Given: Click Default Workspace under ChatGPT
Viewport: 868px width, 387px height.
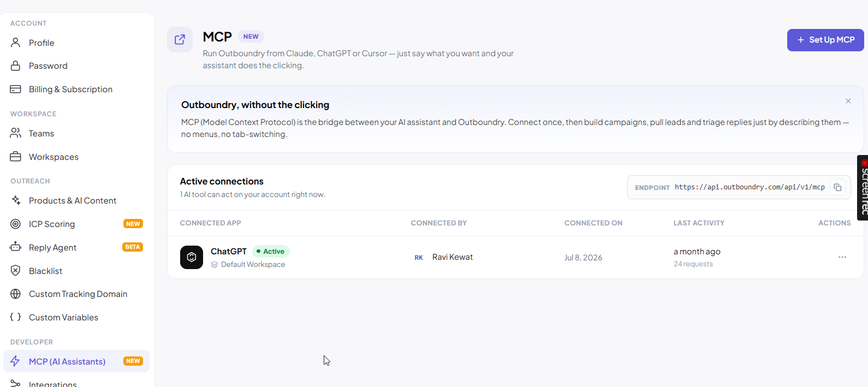Looking at the screenshot, I should 253,264.
